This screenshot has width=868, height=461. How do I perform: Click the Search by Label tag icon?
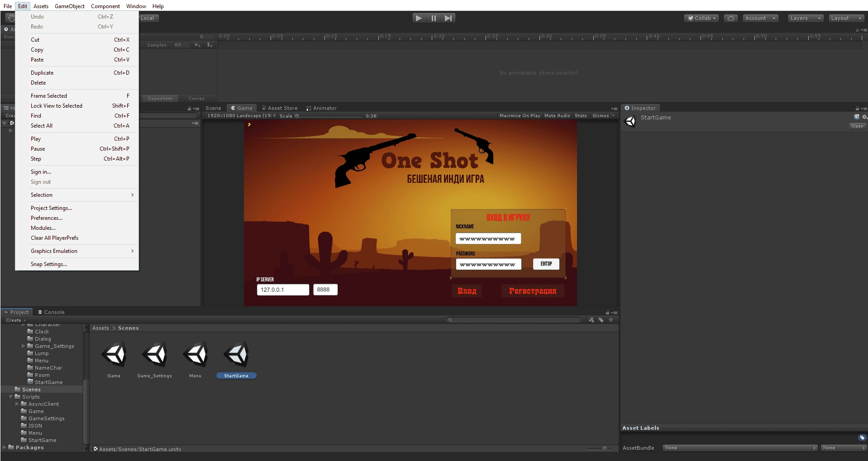601,320
